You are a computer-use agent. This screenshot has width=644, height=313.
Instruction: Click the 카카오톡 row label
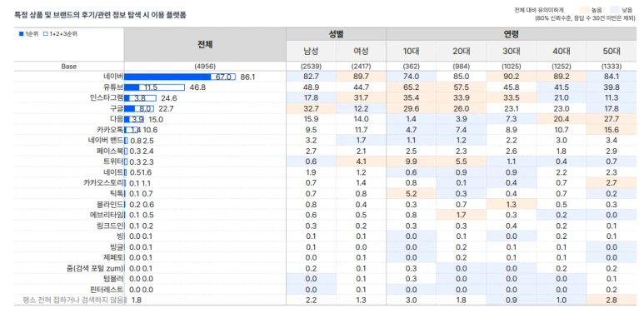tap(110, 130)
